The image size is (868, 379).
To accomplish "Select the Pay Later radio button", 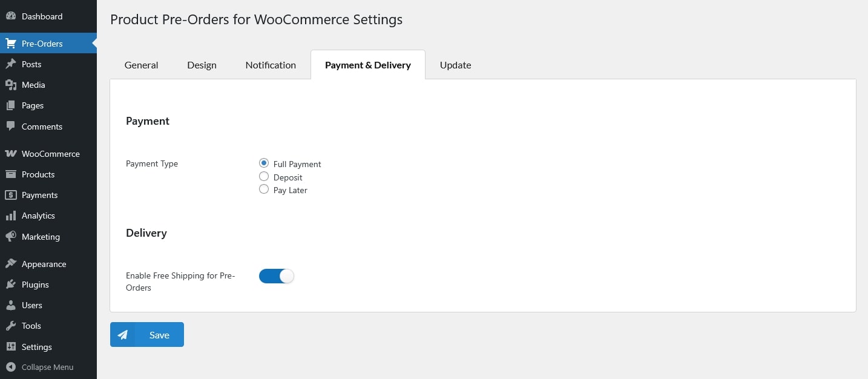I will (264, 189).
